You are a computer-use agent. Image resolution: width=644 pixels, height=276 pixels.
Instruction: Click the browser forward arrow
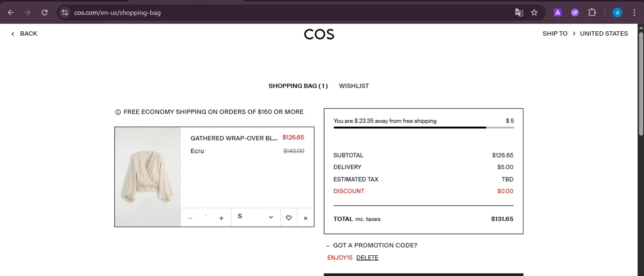coord(27,12)
